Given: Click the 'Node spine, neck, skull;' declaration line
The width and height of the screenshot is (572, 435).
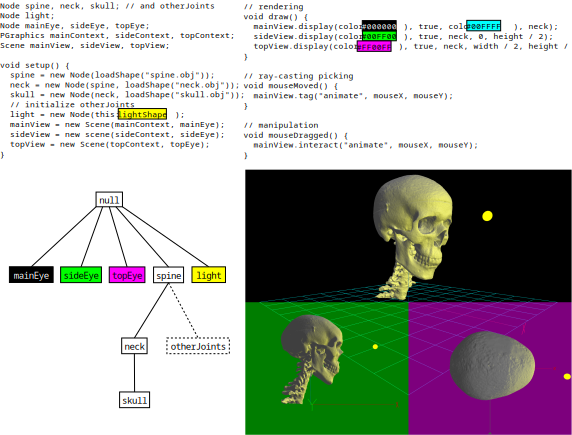Looking at the screenshot, I should click(107, 6).
